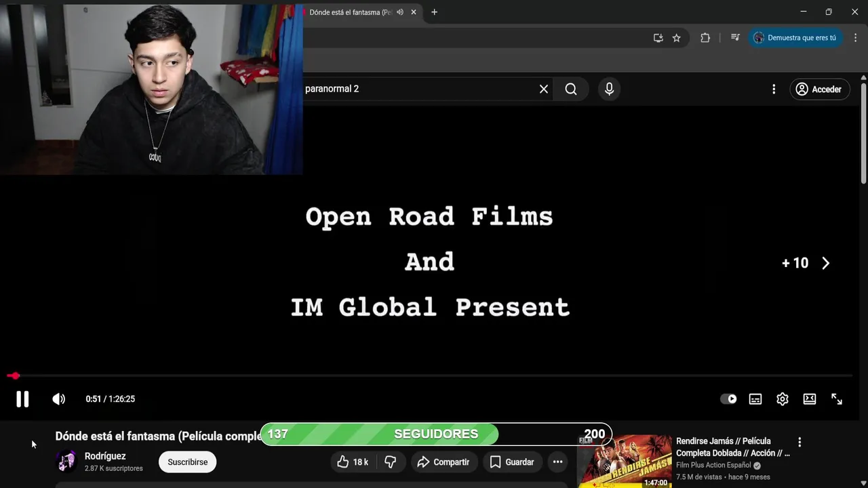The image size is (868, 488).
Task: Click the Demuestra que eres tú profile chip
Action: pyautogui.click(x=795, y=38)
